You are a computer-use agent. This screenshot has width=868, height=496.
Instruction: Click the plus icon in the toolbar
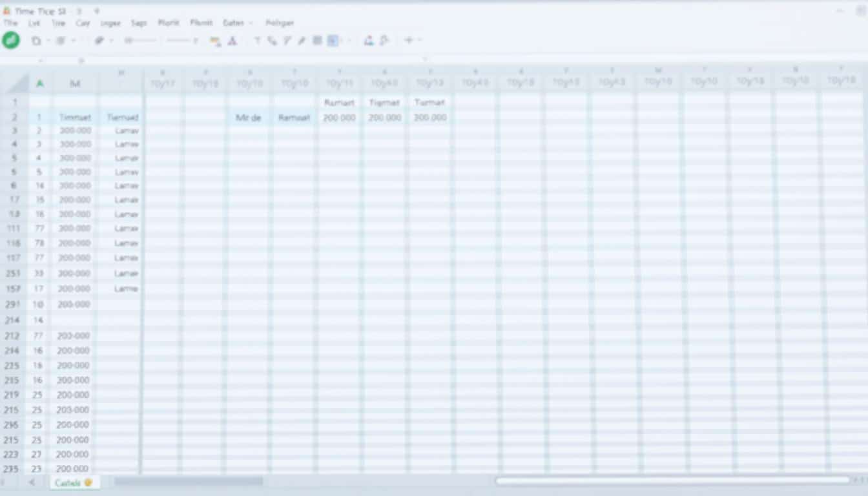[409, 40]
